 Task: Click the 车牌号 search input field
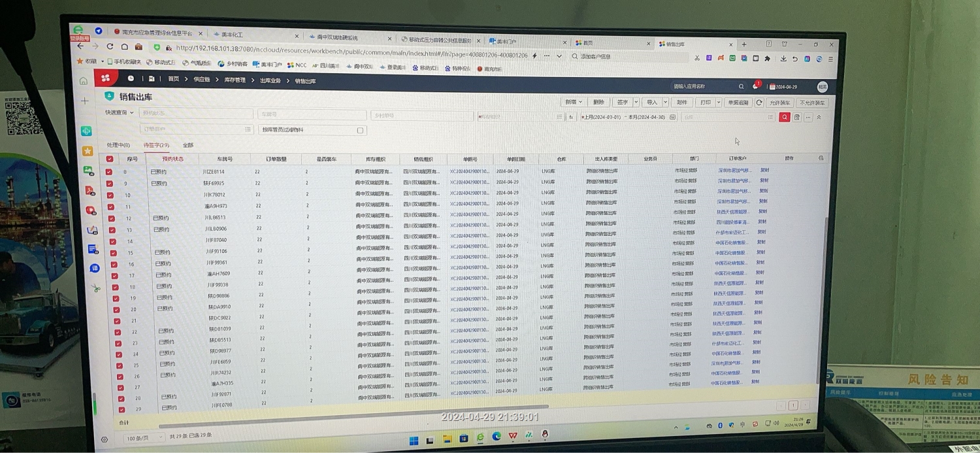312,114
